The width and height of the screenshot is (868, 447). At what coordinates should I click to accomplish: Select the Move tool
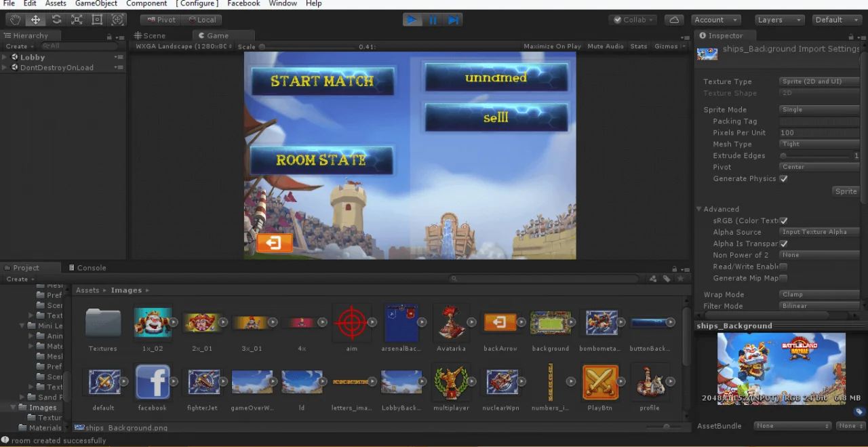(35, 20)
